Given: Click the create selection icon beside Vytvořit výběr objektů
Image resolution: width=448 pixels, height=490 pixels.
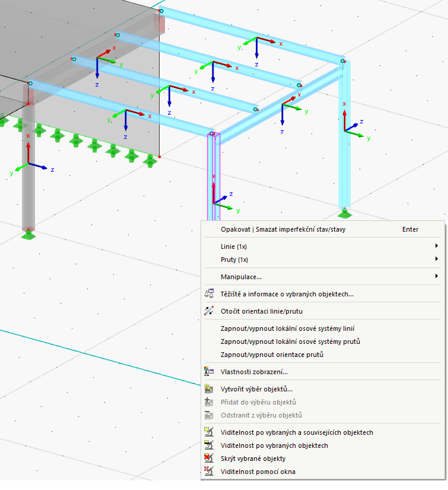Looking at the screenshot, I should (x=209, y=389).
